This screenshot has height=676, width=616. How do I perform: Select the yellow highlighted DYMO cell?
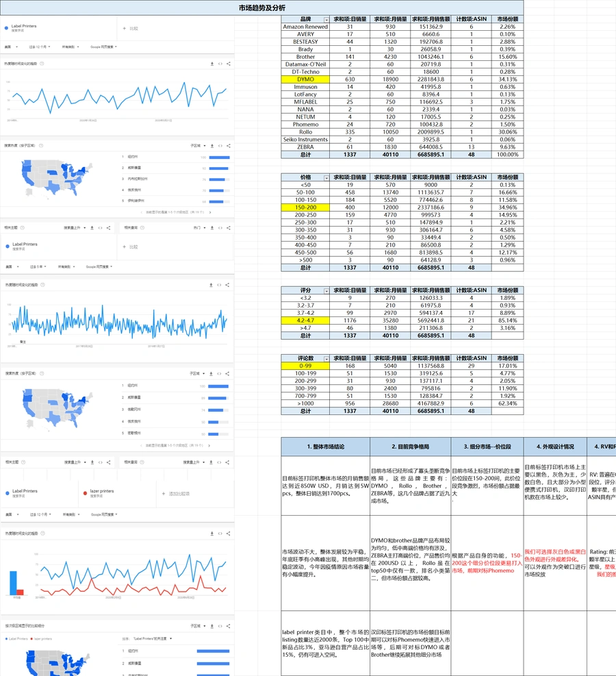click(x=305, y=79)
